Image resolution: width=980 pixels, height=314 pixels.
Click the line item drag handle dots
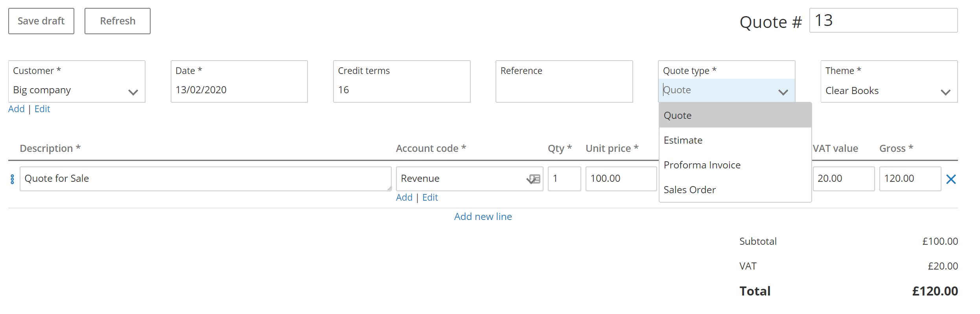pyautogui.click(x=12, y=179)
